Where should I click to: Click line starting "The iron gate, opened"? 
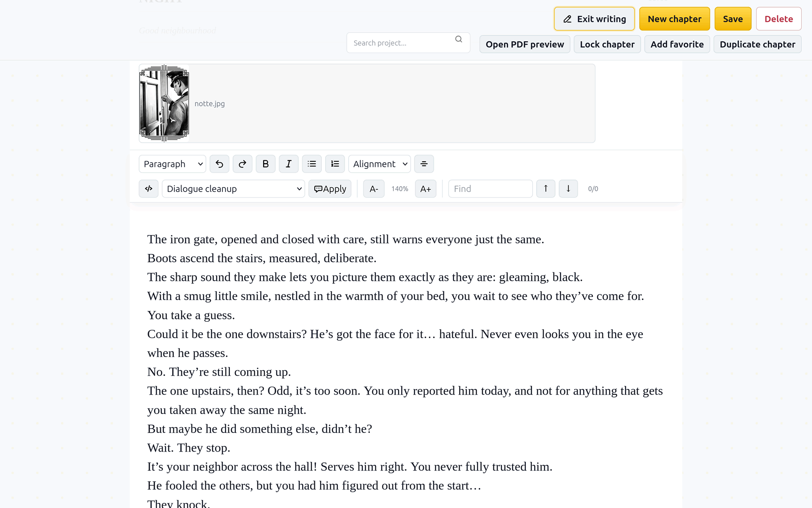click(x=345, y=239)
